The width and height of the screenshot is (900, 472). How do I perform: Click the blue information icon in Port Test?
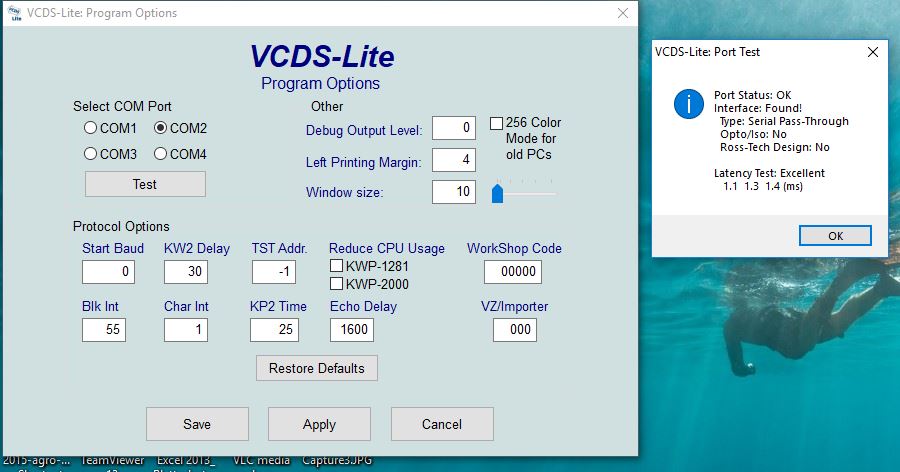(688, 104)
